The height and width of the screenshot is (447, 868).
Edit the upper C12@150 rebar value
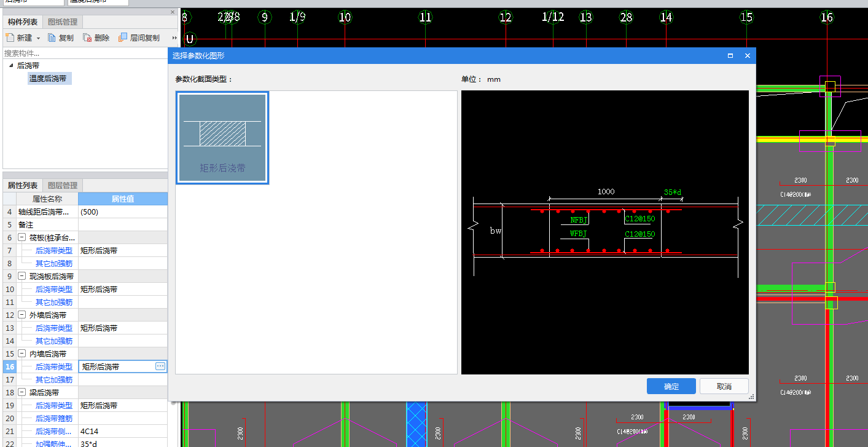coord(639,219)
